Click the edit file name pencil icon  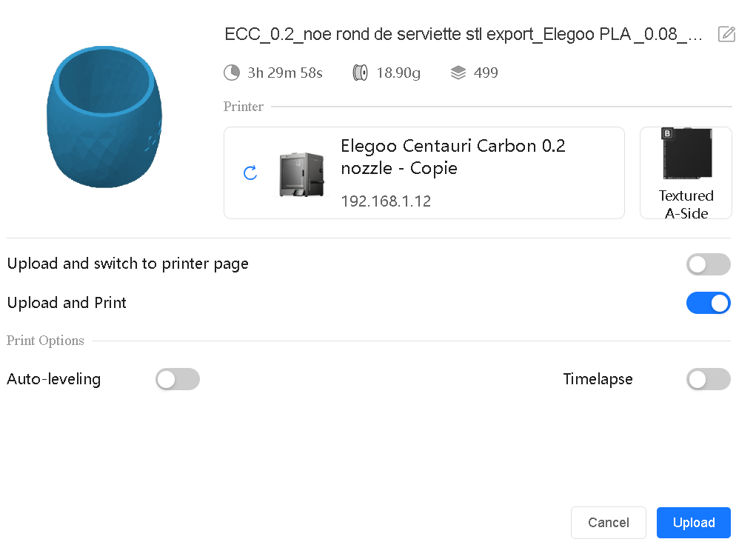(726, 34)
